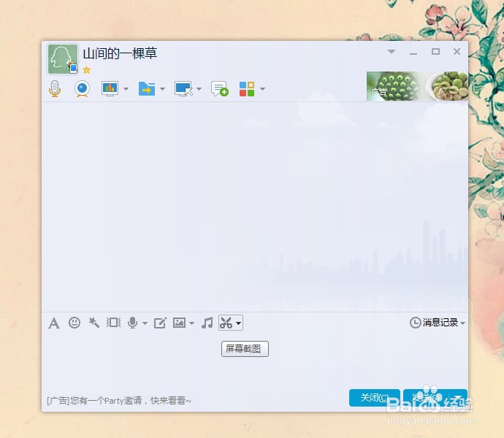
Task: Click the send picture icon
Action: tap(180, 323)
